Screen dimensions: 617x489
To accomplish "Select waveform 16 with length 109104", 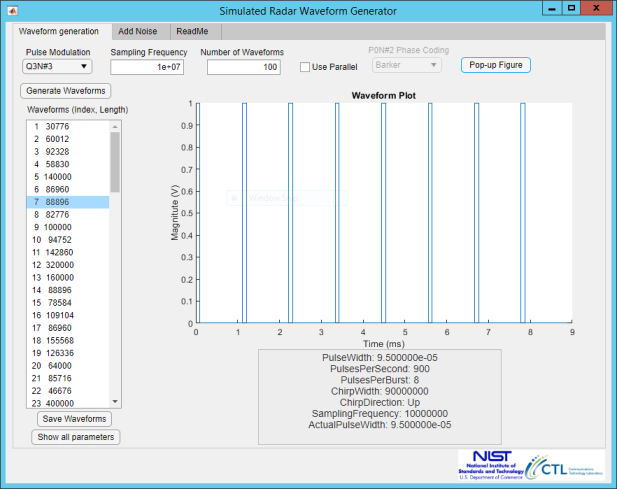I will coord(68,315).
